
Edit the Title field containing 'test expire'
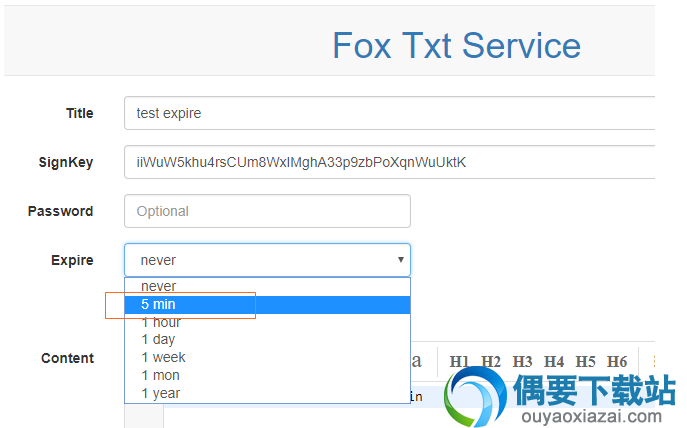390,113
